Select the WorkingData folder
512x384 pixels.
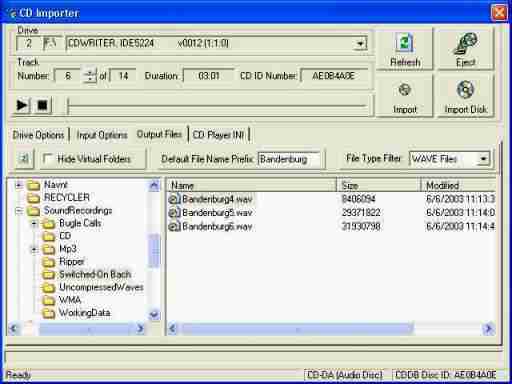[84, 313]
